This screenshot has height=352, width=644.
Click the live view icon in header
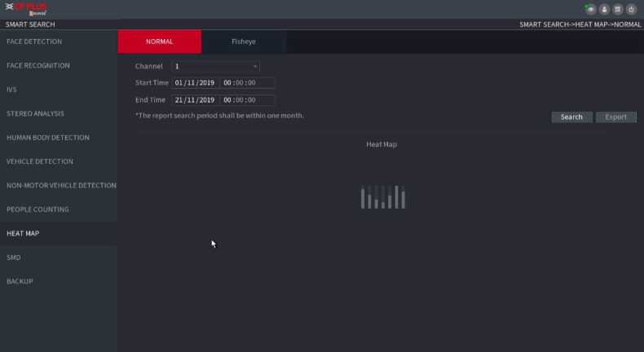(591, 9)
